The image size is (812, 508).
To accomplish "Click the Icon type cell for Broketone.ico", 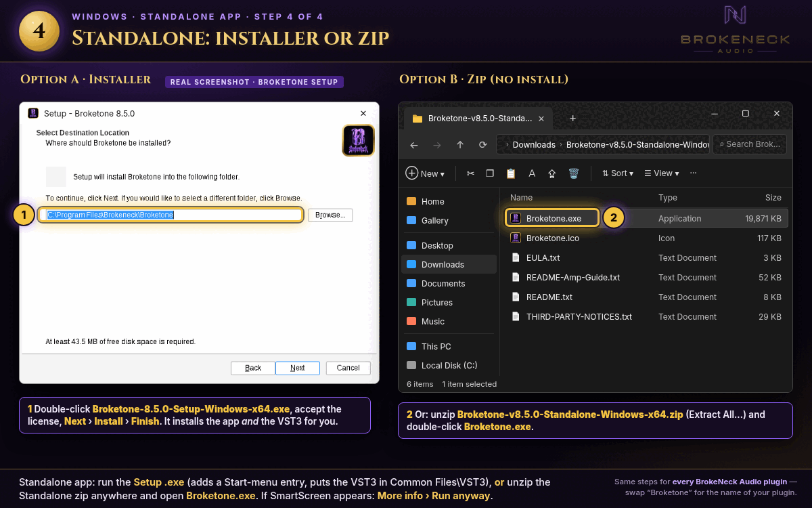I will [x=667, y=238].
